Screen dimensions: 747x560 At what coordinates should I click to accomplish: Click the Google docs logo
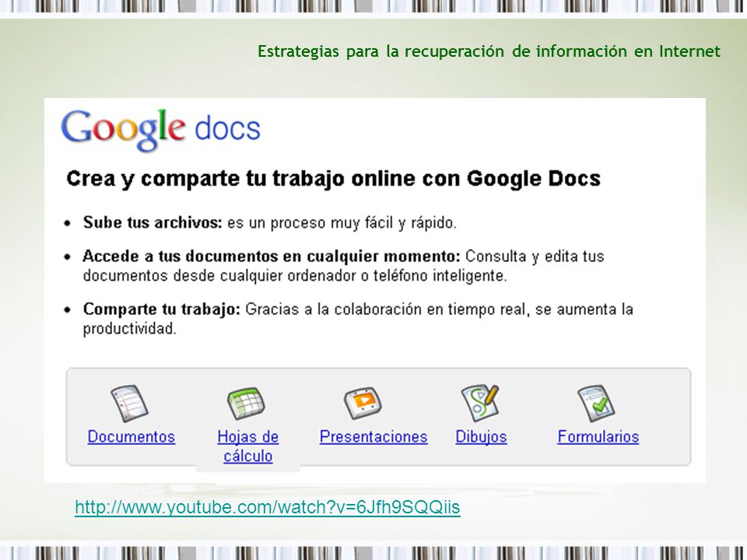click(x=160, y=130)
